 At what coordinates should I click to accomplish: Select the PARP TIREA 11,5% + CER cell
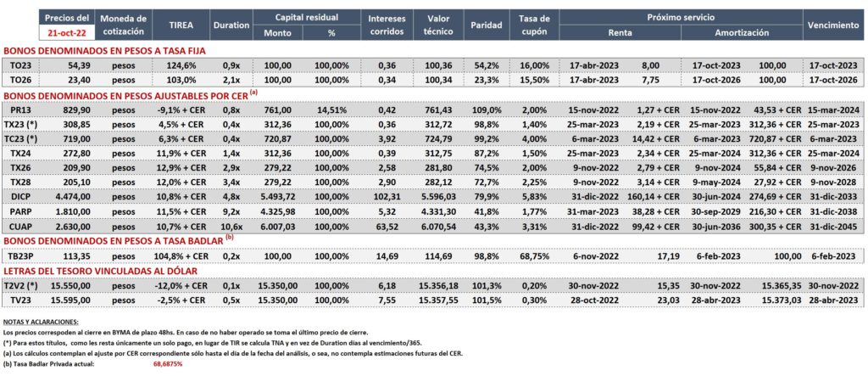(x=182, y=211)
